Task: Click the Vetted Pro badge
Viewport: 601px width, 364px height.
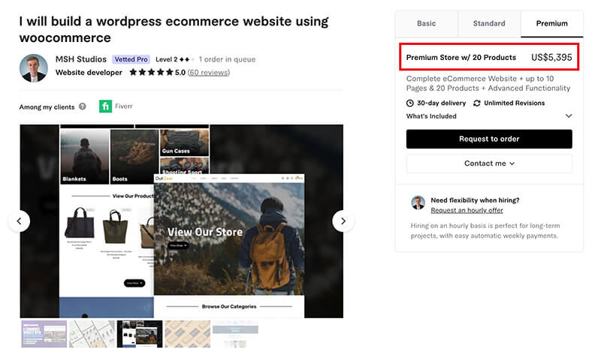Action: [x=131, y=59]
